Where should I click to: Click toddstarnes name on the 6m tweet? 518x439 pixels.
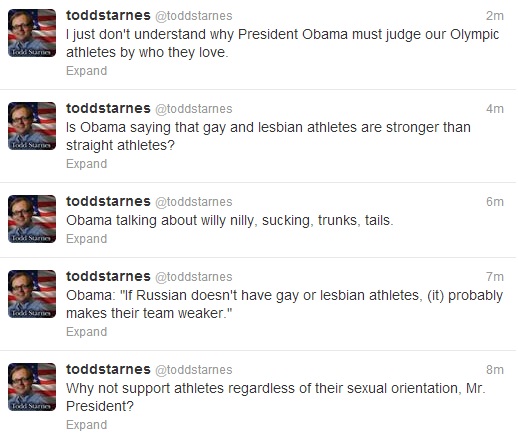pyautogui.click(x=108, y=202)
